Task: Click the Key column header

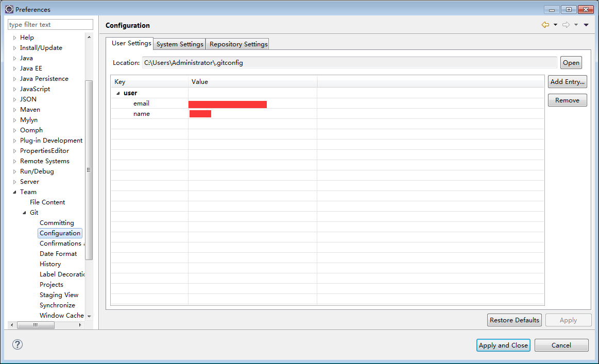Action: pyautogui.click(x=149, y=82)
